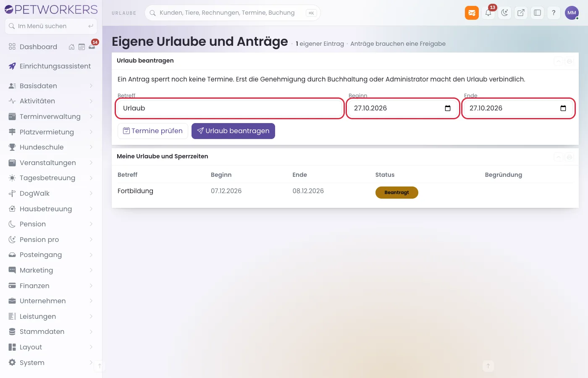Open the help question mark icon
Screen dimensions: 588x378
[x=554, y=13]
